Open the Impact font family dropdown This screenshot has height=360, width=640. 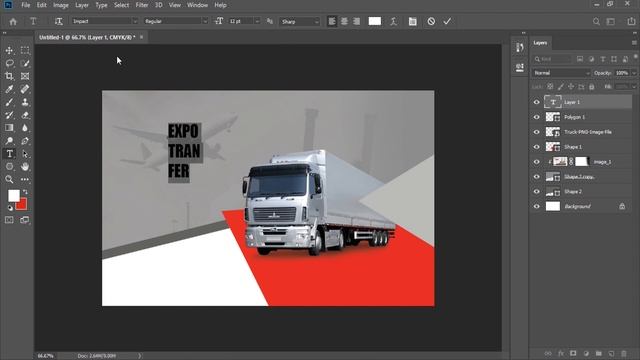pyautogui.click(x=135, y=21)
